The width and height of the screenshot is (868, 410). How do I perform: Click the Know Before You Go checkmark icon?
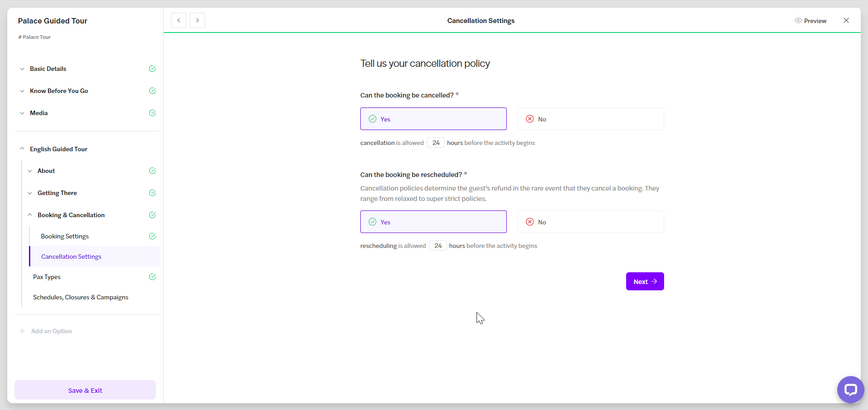152,91
